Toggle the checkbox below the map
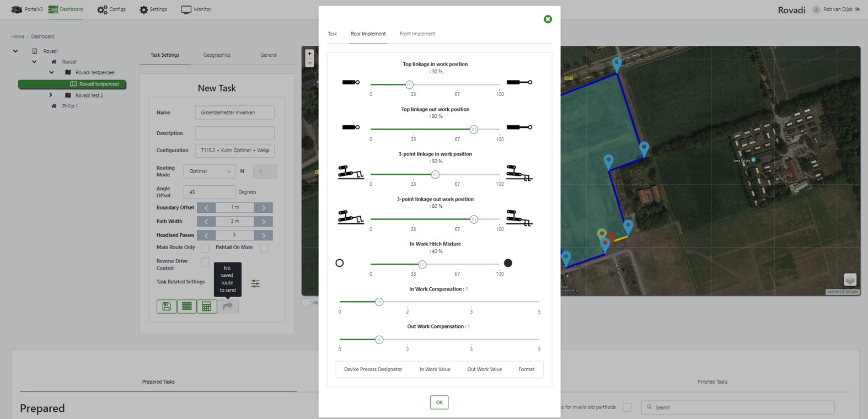This screenshot has height=419, width=868. (x=306, y=303)
